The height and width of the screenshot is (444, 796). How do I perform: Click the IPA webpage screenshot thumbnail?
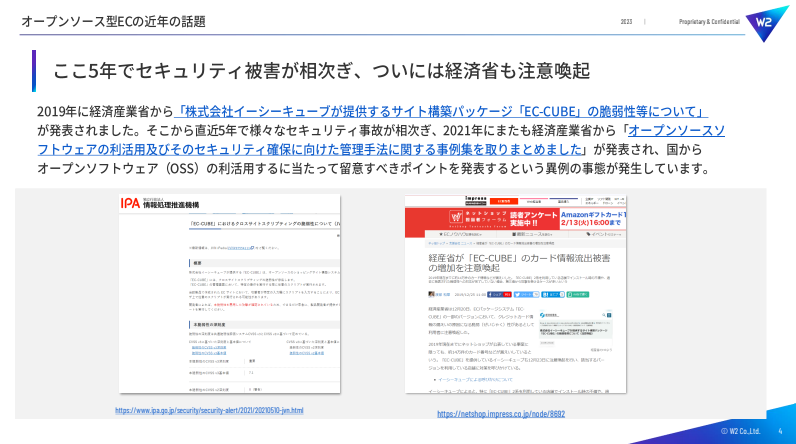(x=229, y=293)
